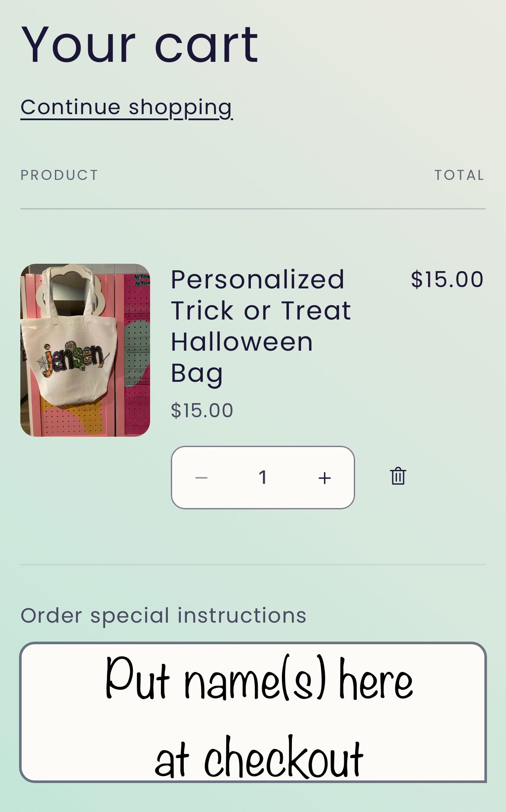506x812 pixels.
Task: Click the $15.00 unit price below title
Action: point(202,410)
